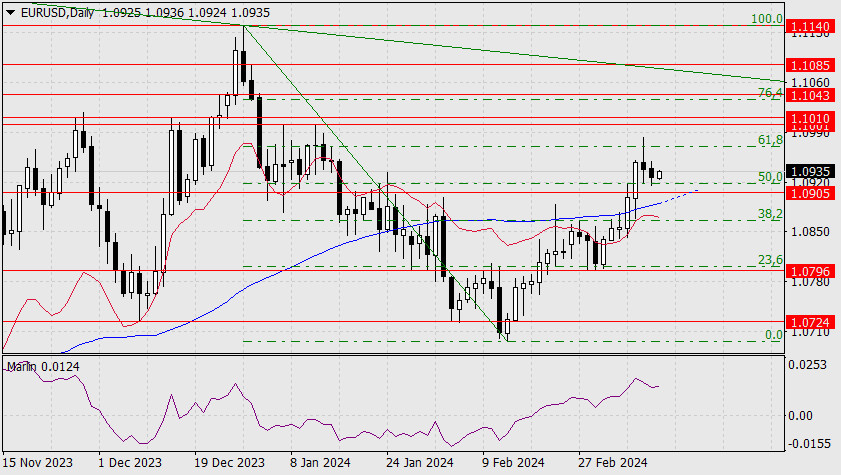This screenshot has height=475, width=841.
Task: Click the 19 Dec 2023 date label
Action: [x=230, y=463]
